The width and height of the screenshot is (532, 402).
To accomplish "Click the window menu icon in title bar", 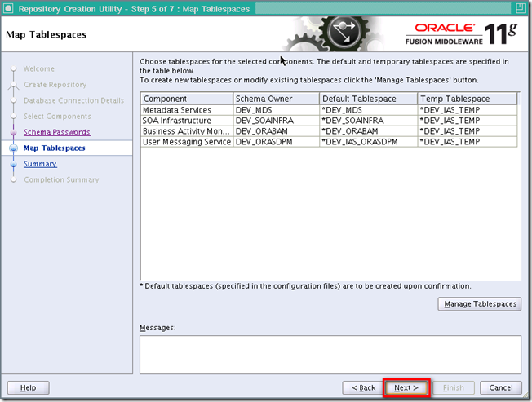I will click(x=8, y=8).
